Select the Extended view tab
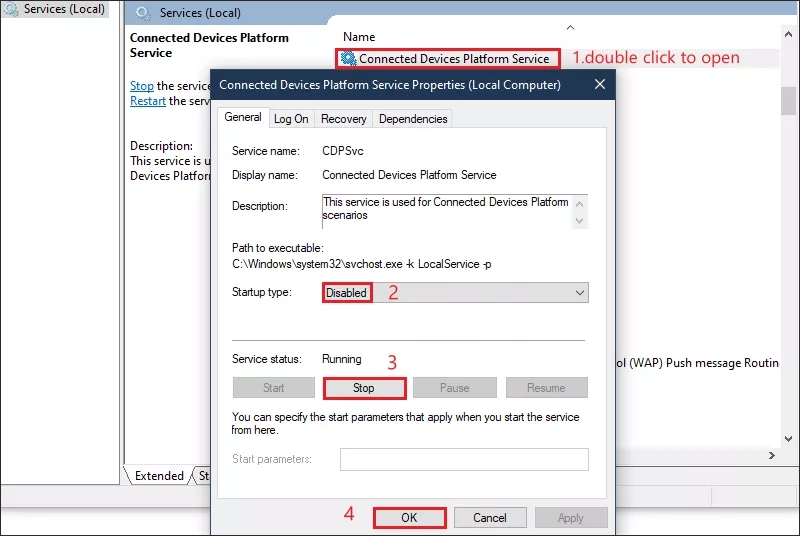This screenshot has height=536, width=800. pyautogui.click(x=159, y=476)
